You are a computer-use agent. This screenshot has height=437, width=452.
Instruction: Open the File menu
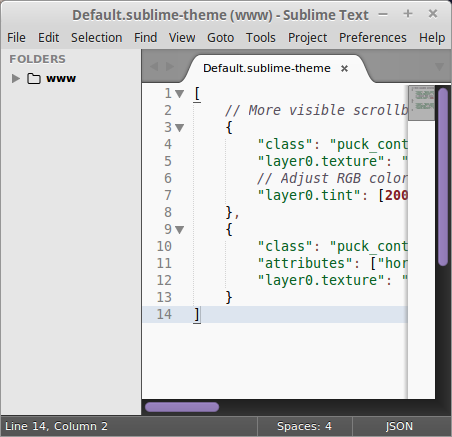(16, 38)
